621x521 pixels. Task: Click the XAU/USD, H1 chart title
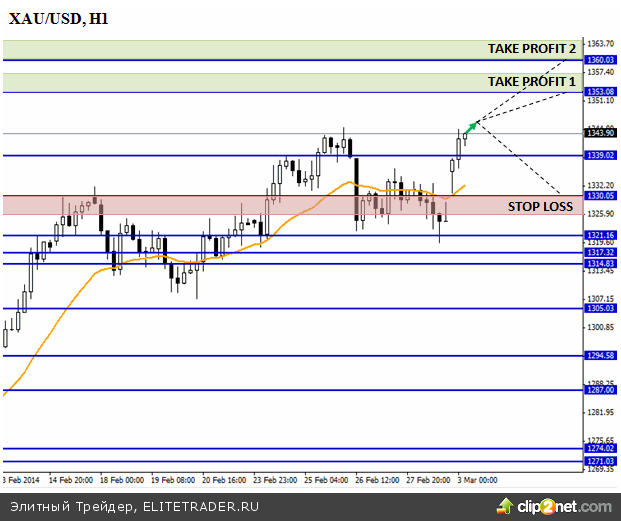[x=60, y=19]
